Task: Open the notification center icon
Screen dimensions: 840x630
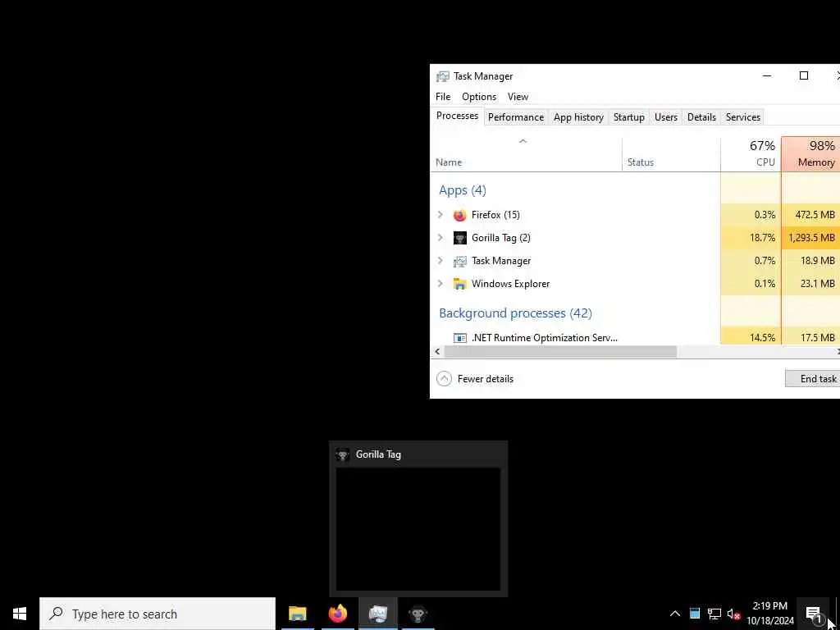Action: pyautogui.click(x=814, y=614)
